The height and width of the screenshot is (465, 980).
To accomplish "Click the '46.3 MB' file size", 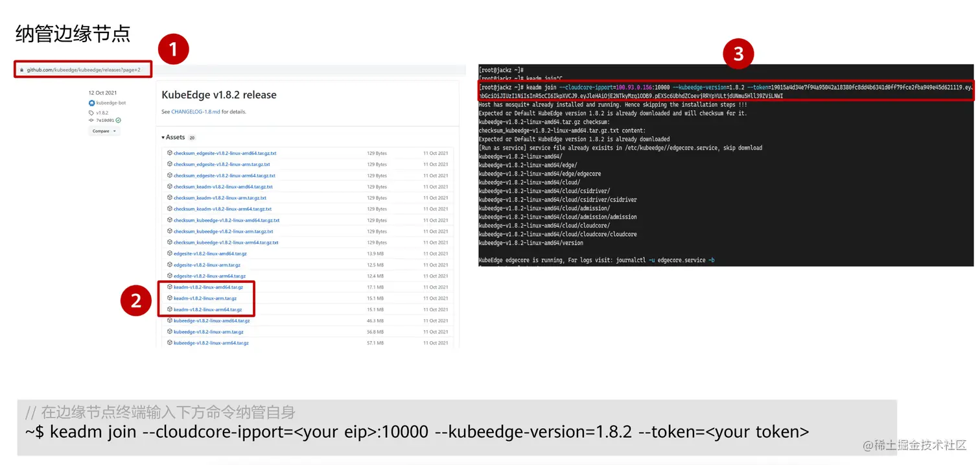I will [x=375, y=320].
